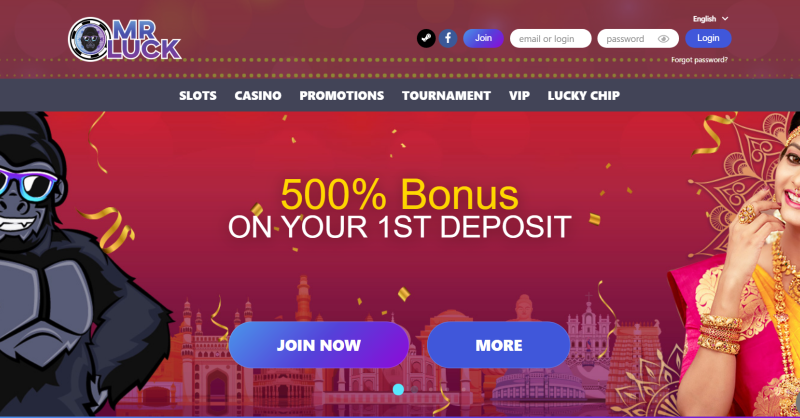Toggle password visibility eye icon

tap(663, 39)
